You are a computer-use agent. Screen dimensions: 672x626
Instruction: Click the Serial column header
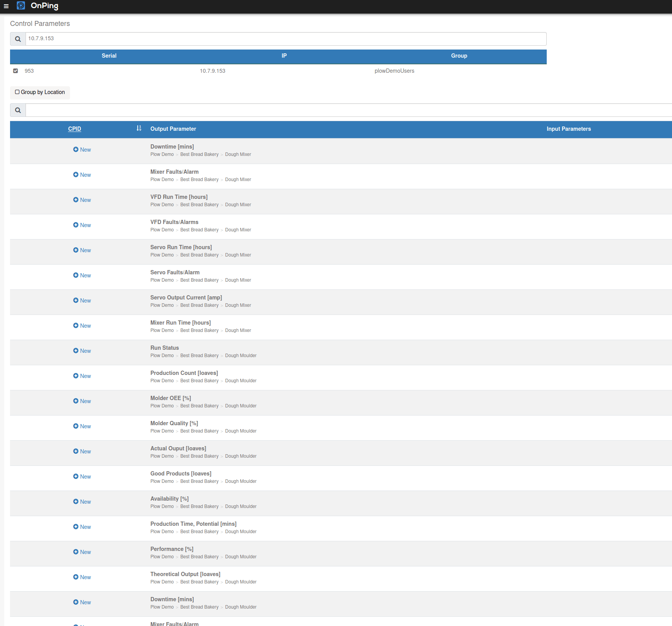tap(109, 56)
